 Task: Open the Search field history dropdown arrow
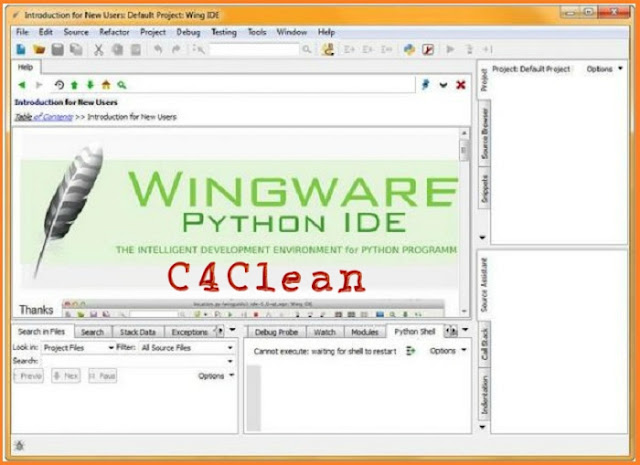[230, 361]
